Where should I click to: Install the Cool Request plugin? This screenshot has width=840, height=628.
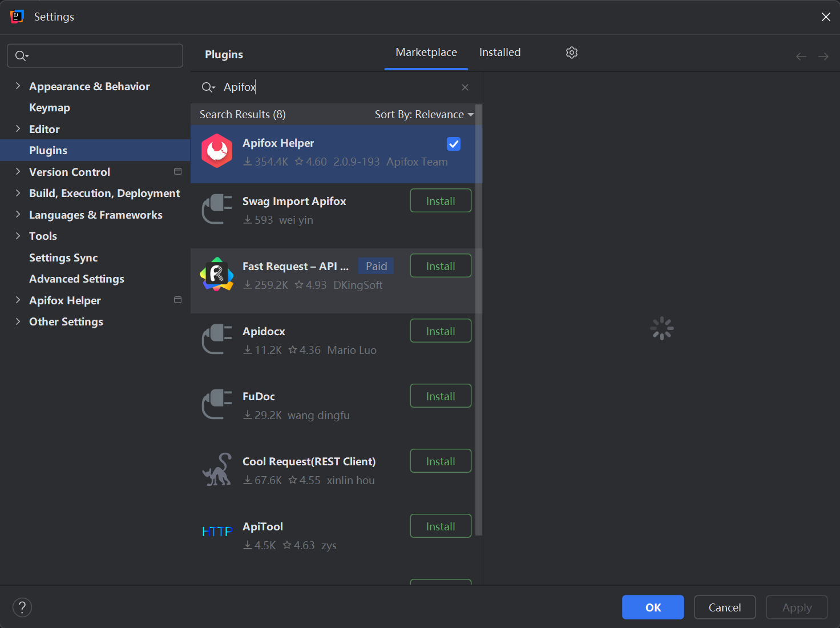click(x=441, y=461)
